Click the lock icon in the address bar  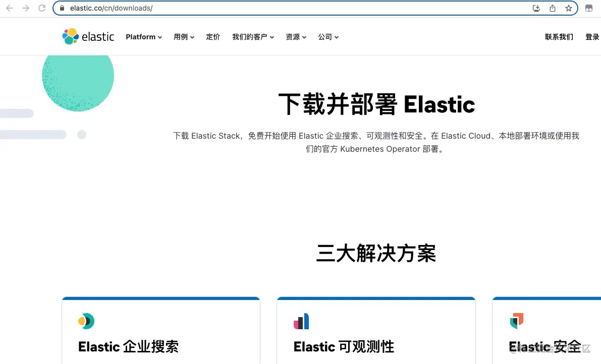[62, 8]
